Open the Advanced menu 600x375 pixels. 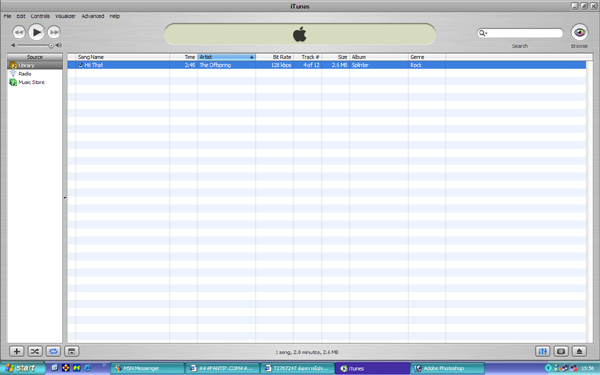[93, 16]
